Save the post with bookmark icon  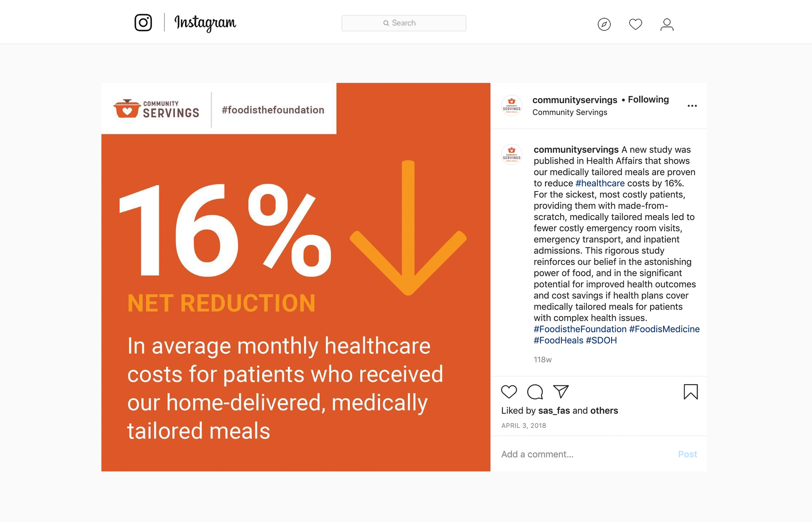(690, 392)
